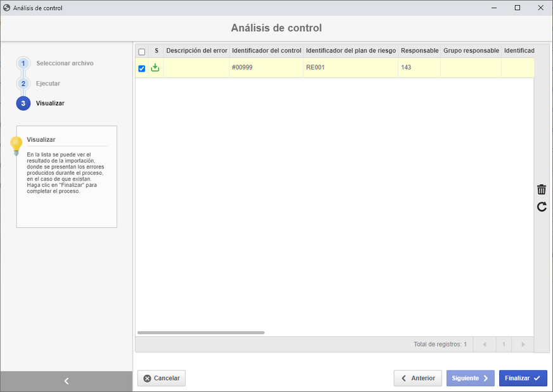Click the cell with RE001
Image resolution: width=553 pixels, height=392 pixels.
pos(351,68)
